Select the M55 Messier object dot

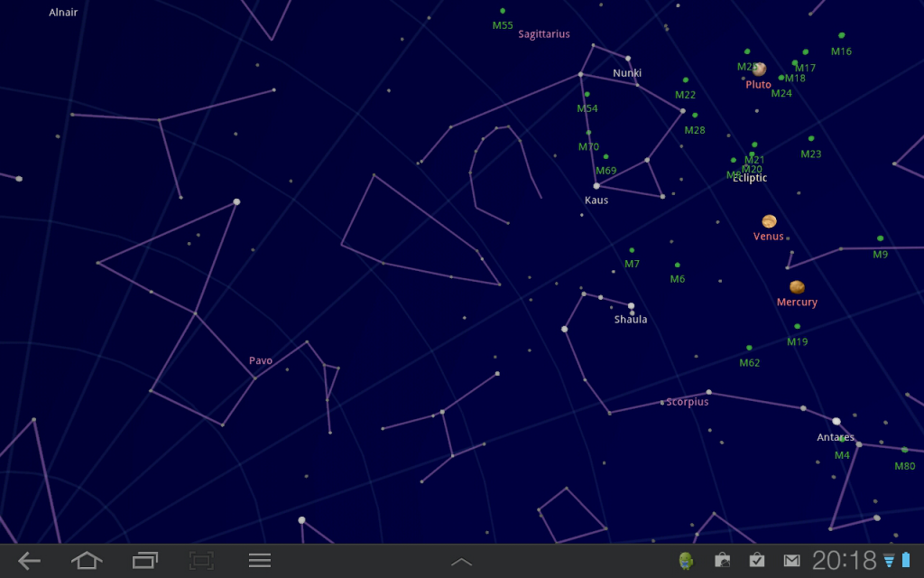tap(503, 11)
